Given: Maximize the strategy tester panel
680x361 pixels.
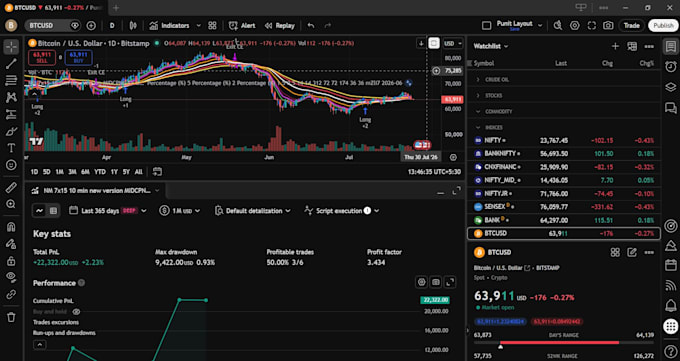Looking at the screenshot, I should coord(457,191).
